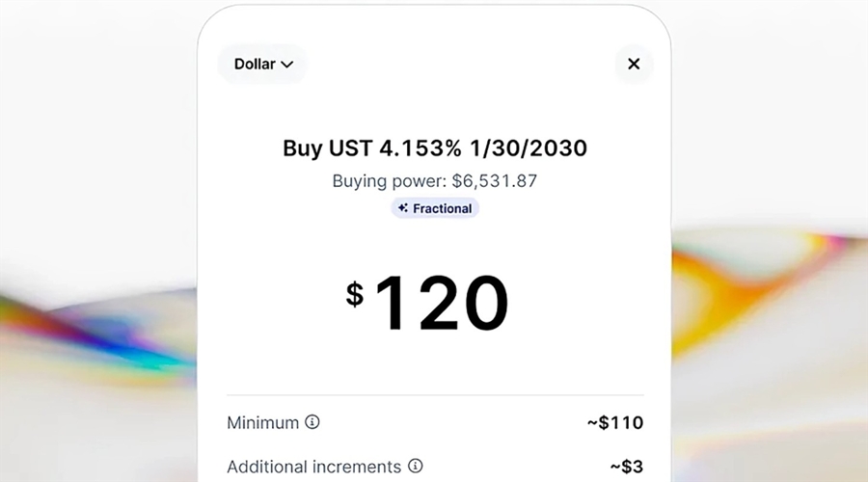Click the divider line above Minimum
This screenshot has height=482, width=868.
point(435,394)
